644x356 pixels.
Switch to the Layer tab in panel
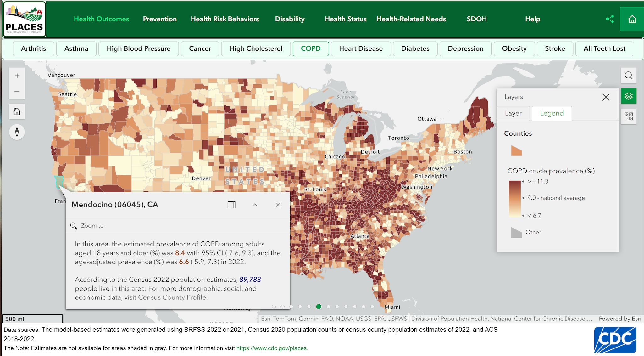click(515, 113)
